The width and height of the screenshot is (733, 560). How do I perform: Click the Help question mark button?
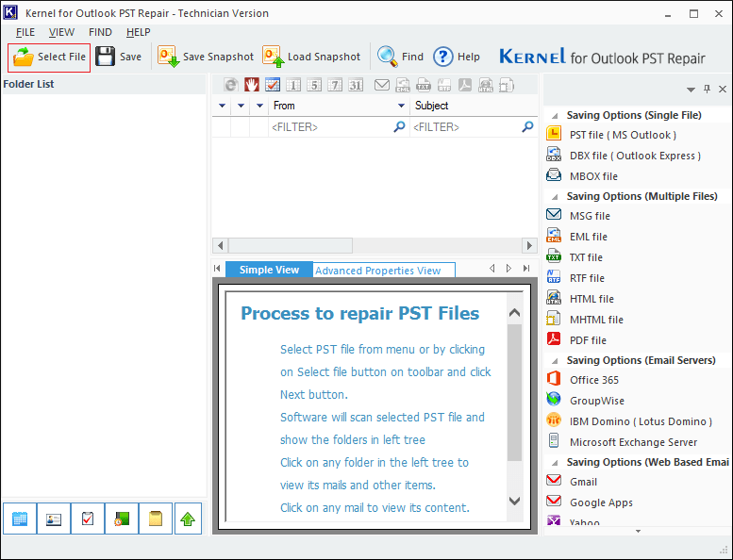(457, 57)
